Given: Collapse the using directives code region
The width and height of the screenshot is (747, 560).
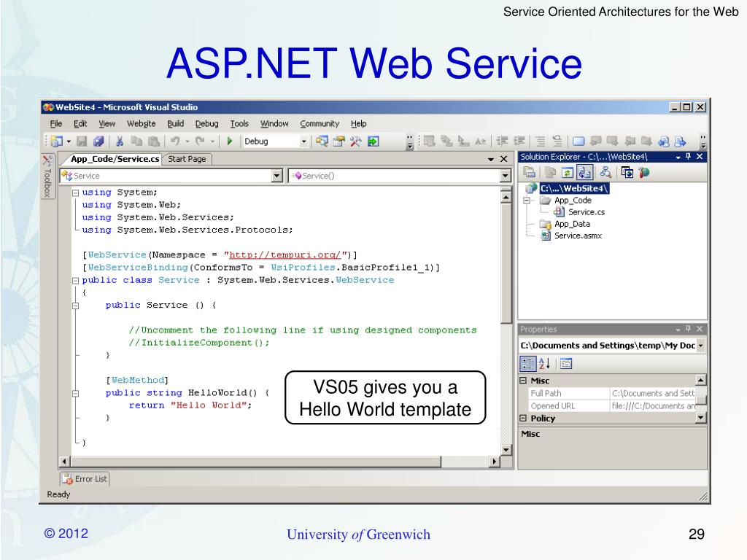Looking at the screenshot, I should pos(75,192).
